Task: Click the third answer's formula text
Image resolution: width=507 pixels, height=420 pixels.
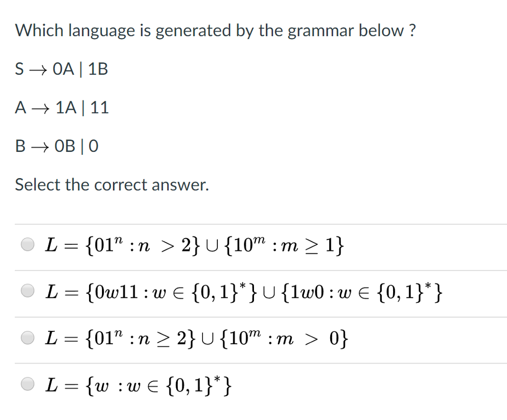Action: click(x=196, y=338)
